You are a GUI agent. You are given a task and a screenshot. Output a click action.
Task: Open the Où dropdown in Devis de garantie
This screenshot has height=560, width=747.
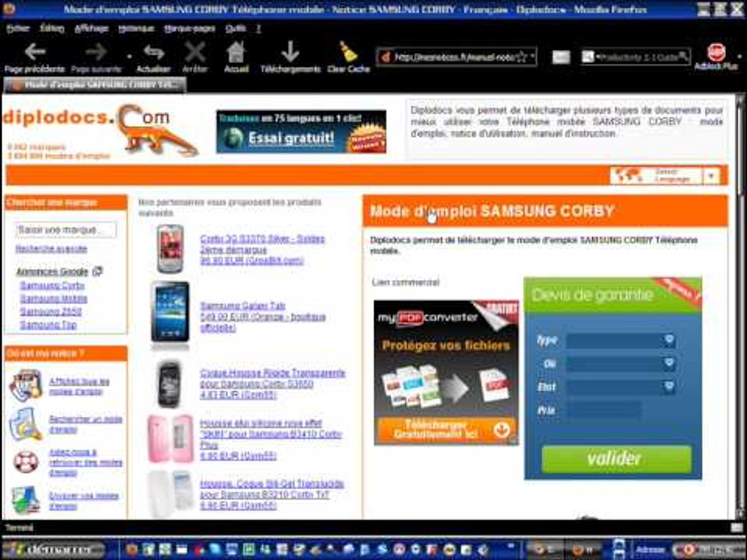point(669,363)
